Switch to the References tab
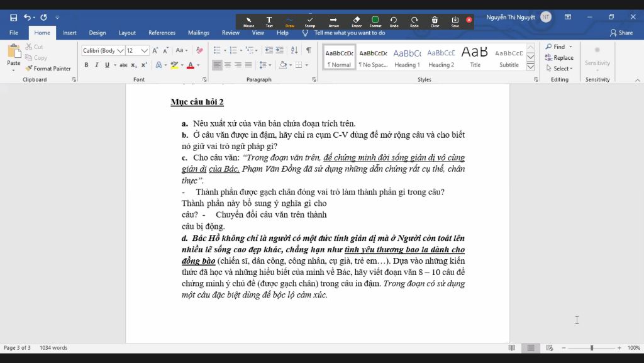The height and width of the screenshot is (363, 644). [162, 33]
